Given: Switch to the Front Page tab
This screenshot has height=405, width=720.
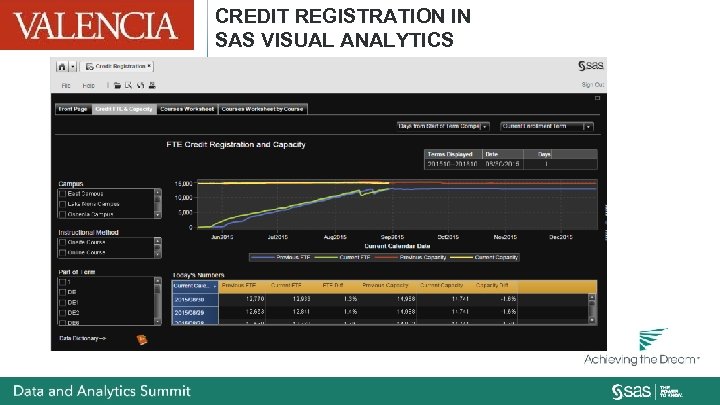Looking at the screenshot, I should 73,109.
